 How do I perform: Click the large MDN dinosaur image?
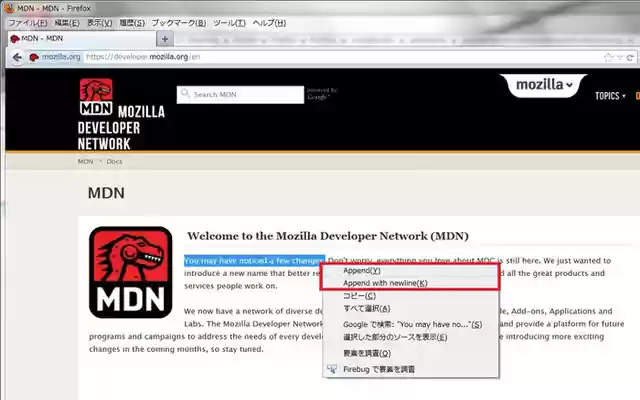pyautogui.click(x=131, y=272)
